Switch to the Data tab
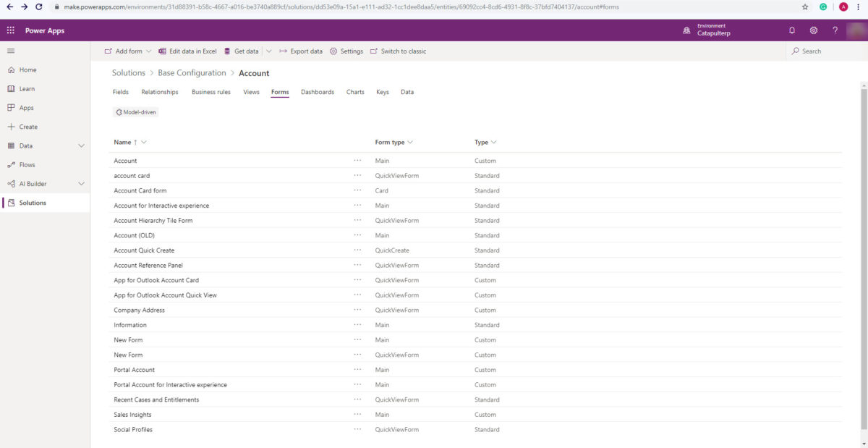Viewport: 868px width, 448px height. pos(407,93)
